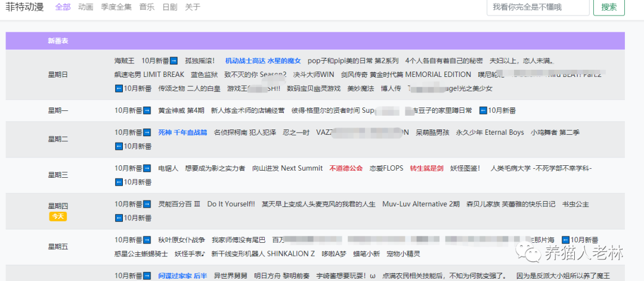Open 新人炼金术师的店铺经营
Screen dimensions: 644x281
pos(247,110)
